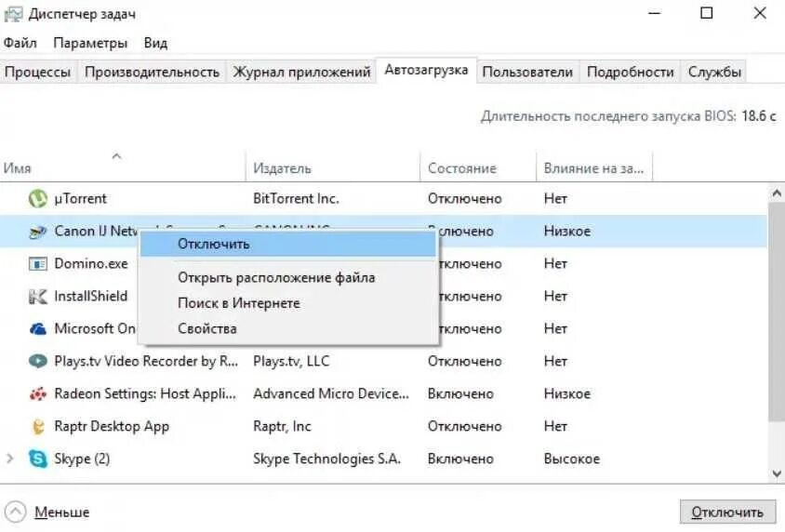Click the 18.6 с BIOS time value
Viewport: 785px width, 532px height.
(x=758, y=116)
